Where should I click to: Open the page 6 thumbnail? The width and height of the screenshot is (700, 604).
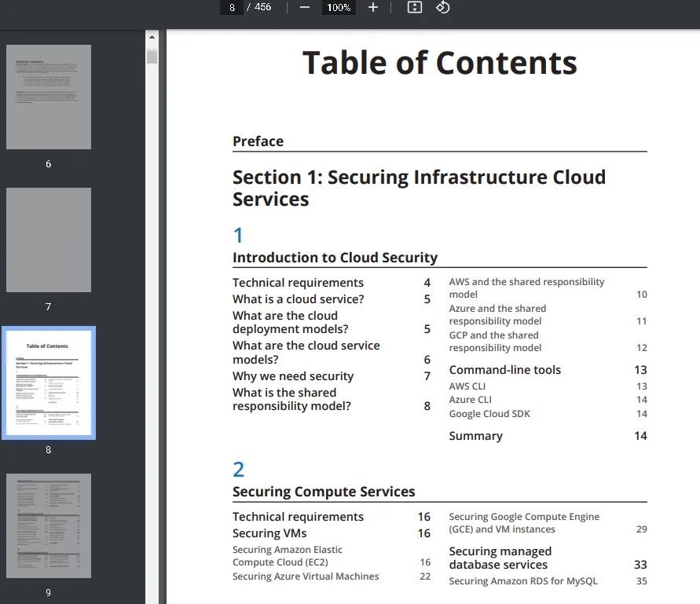point(49,97)
